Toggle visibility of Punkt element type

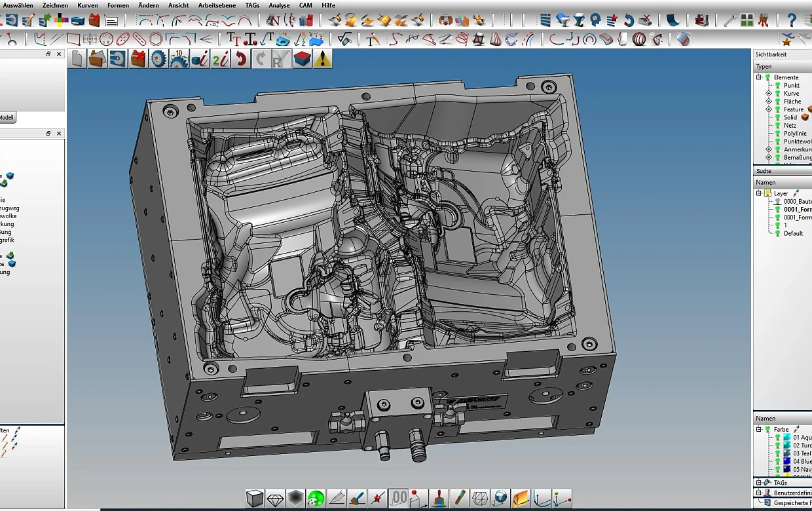pyautogui.click(x=777, y=86)
